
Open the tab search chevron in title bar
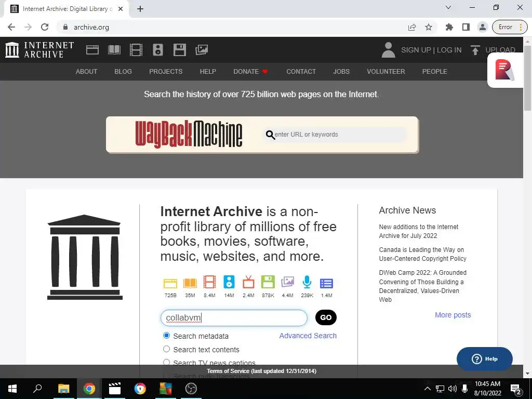[x=448, y=7]
